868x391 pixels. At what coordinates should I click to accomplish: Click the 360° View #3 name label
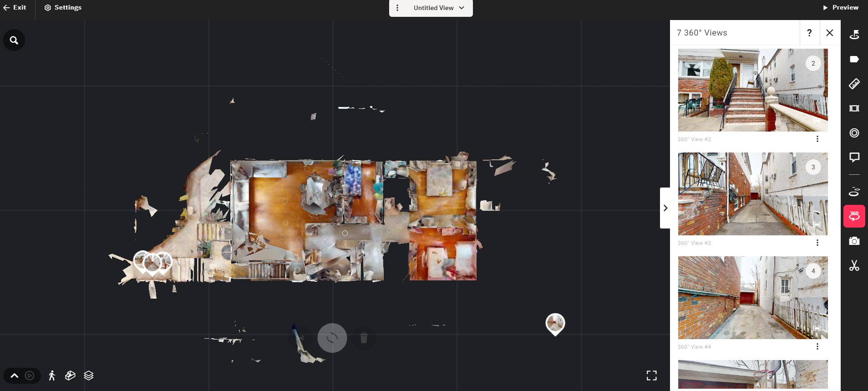click(694, 243)
